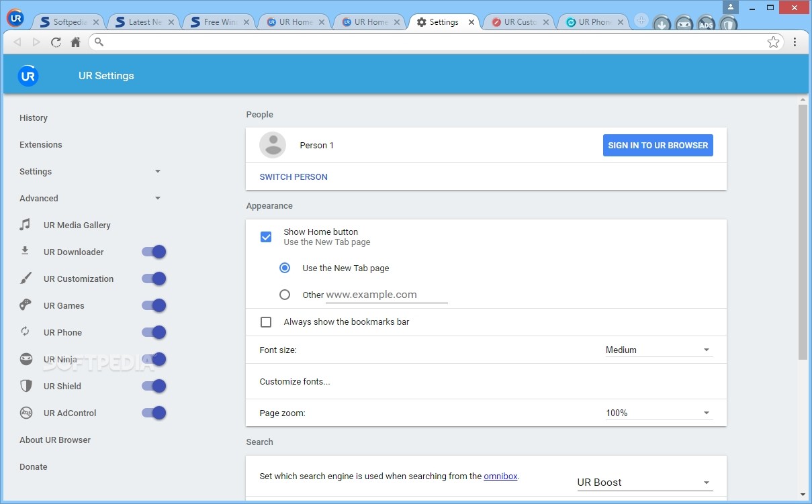The width and height of the screenshot is (812, 504).
Task: Click the scrollbar down arrow
Action: click(x=803, y=495)
